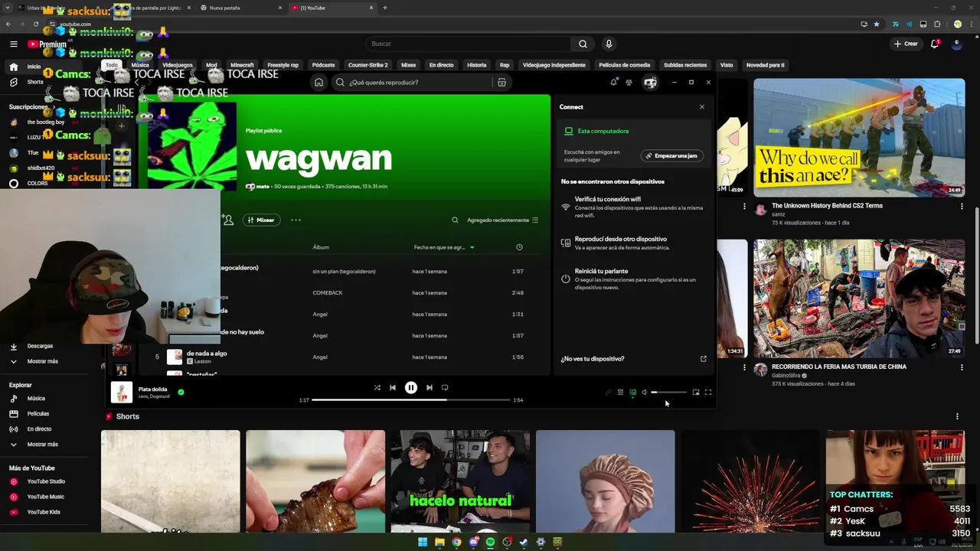Viewport: 980px width, 551px height.
Task: Select the Minecraft filter chip
Action: pyautogui.click(x=242, y=65)
